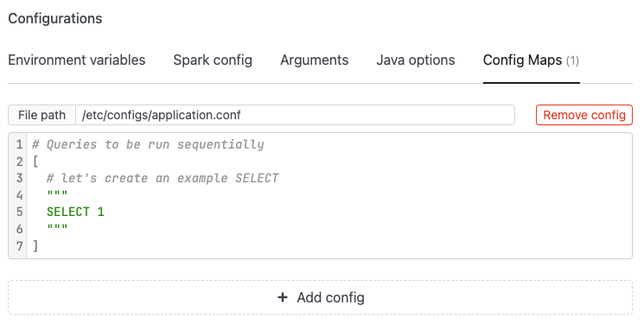644x324 pixels.
Task: Select the Config Maps tab
Action: click(x=531, y=60)
